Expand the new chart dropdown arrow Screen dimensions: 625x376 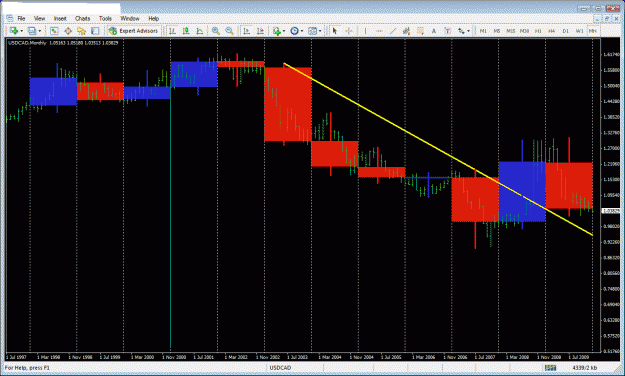point(22,31)
